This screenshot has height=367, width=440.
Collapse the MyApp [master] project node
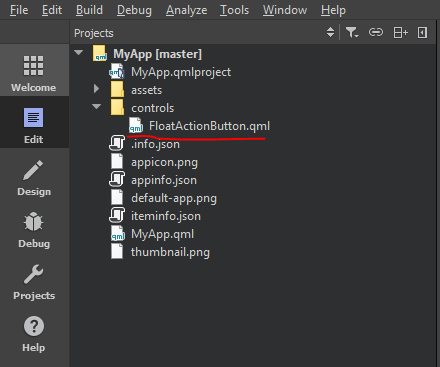click(x=79, y=53)
